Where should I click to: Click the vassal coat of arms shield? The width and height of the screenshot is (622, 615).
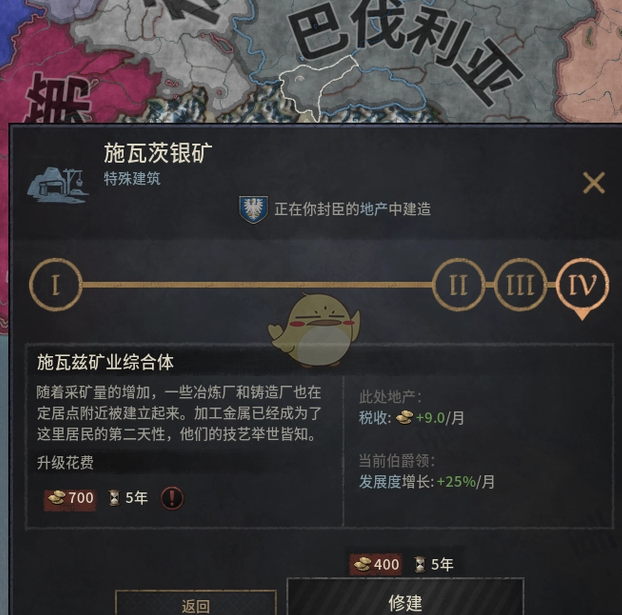pos(253,209)
